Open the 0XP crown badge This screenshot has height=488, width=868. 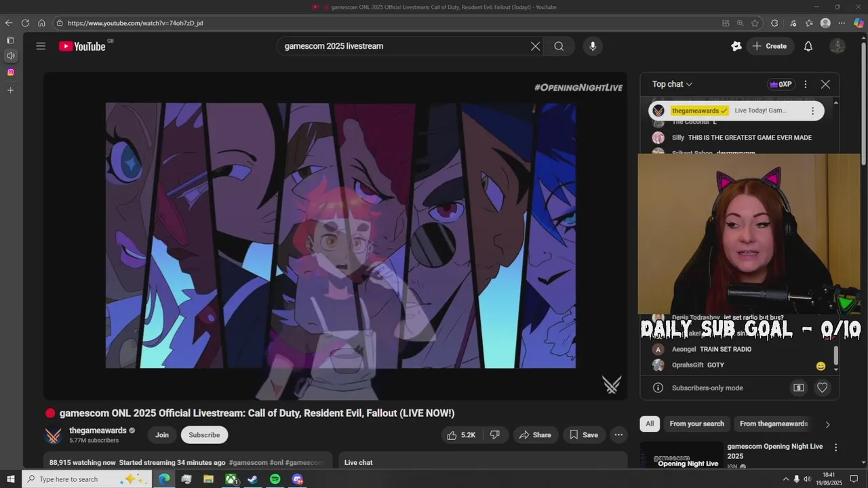781,84
